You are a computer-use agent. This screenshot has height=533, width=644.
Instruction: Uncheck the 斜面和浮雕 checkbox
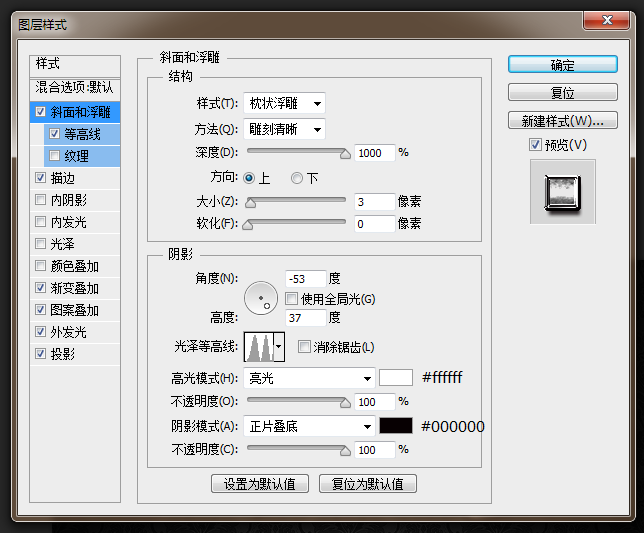point(40,112)
